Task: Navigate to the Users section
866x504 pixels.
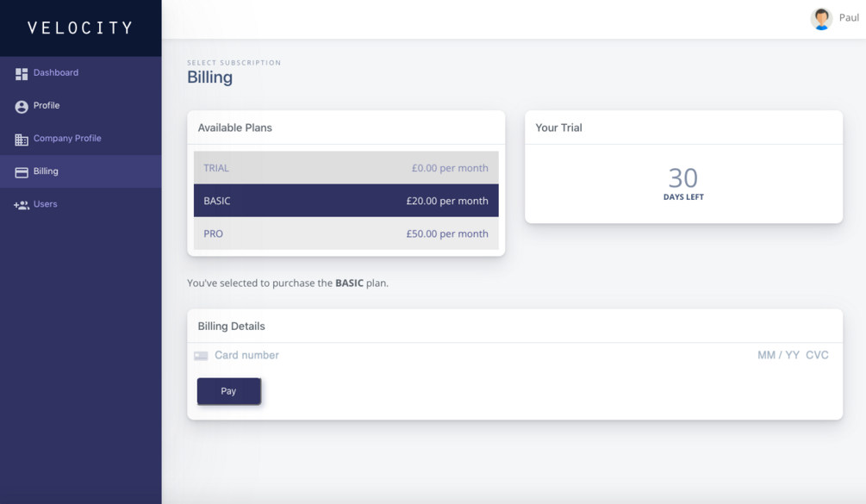Action: coord(46,204)
